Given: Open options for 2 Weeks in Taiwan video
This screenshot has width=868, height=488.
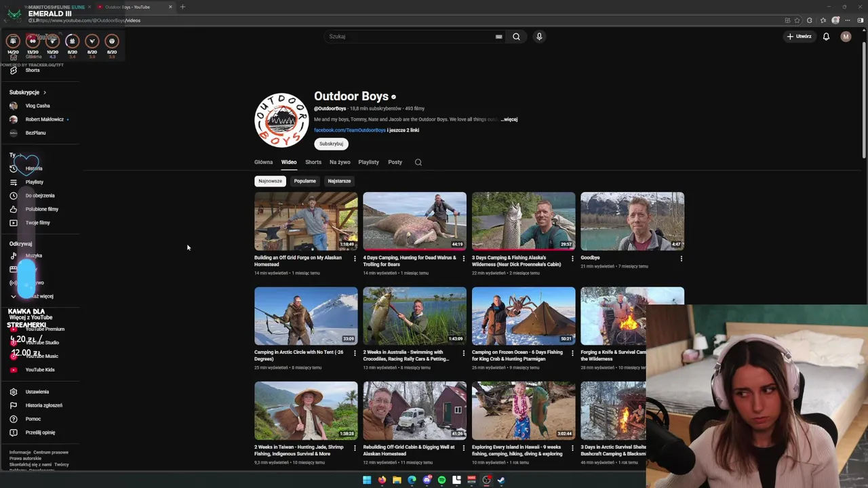Looking at the screenshot, I should (x=355, y=447).
